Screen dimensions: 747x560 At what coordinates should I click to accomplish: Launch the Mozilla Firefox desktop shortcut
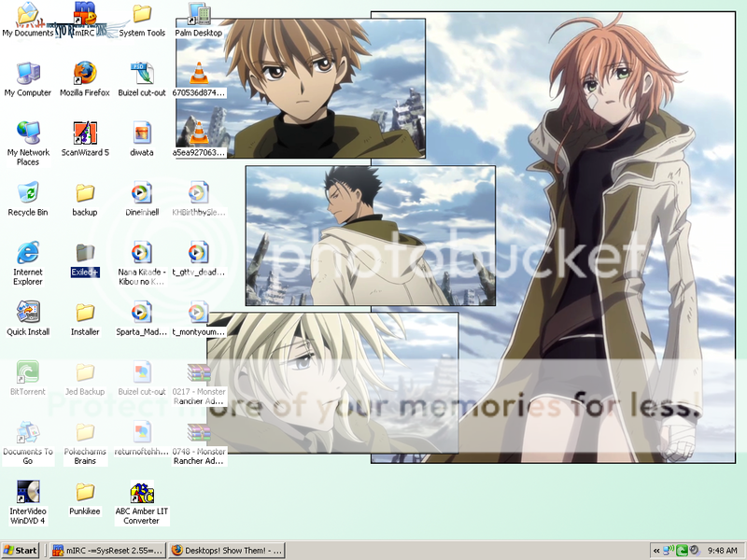point(85,79)
